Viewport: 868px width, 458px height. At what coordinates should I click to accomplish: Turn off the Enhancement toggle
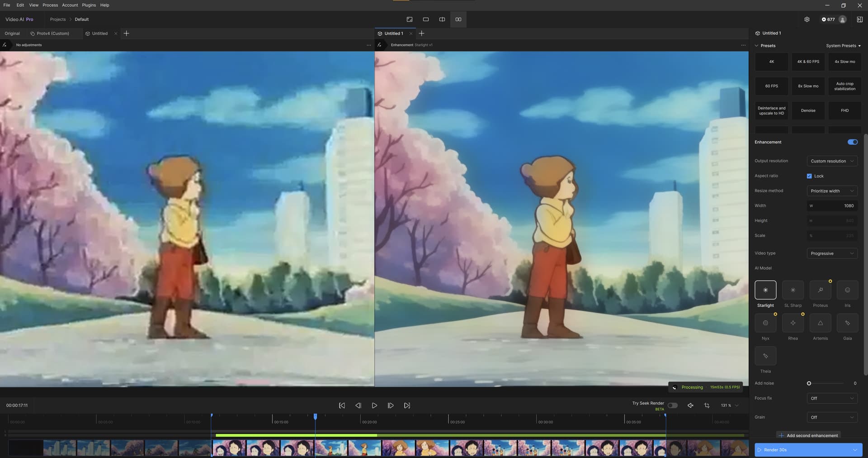pos(852,142)
